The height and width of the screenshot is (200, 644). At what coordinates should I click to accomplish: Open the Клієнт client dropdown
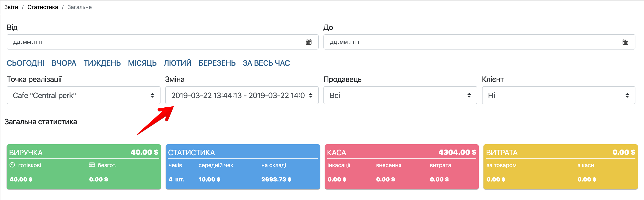558,95
